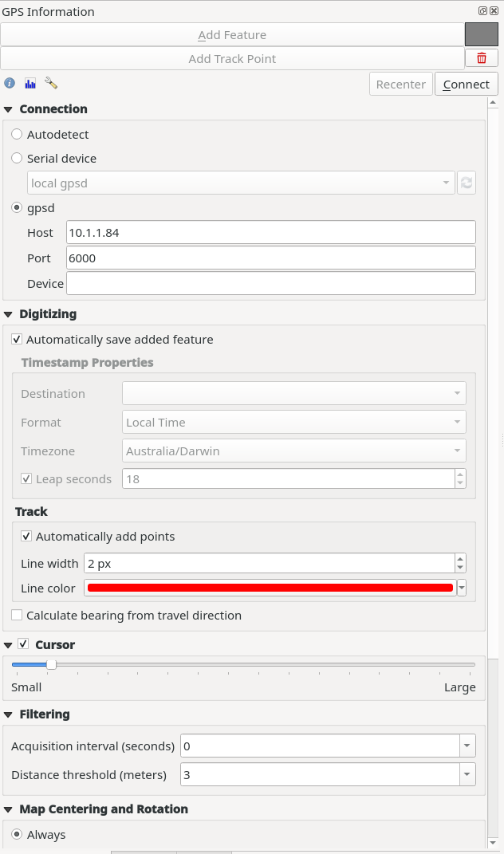504x854 pixels.
Task: Enable Calculate bearing from travel direction
Action: pyautogui.click(x=17, y=615)
